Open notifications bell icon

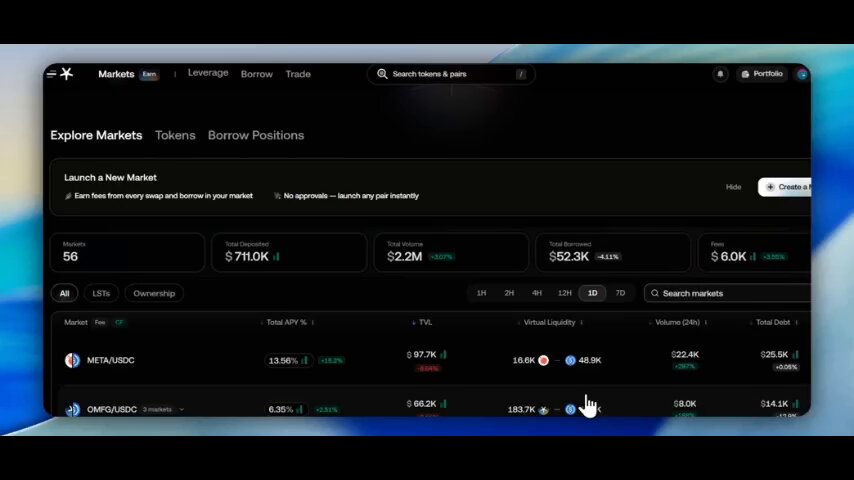pos(720,74)
